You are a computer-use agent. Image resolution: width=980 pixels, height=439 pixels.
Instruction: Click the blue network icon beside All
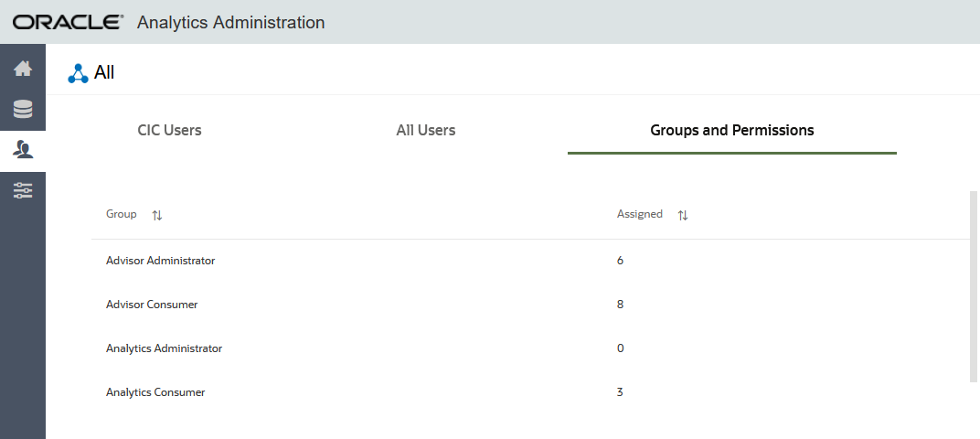click(x=78, y=74)
